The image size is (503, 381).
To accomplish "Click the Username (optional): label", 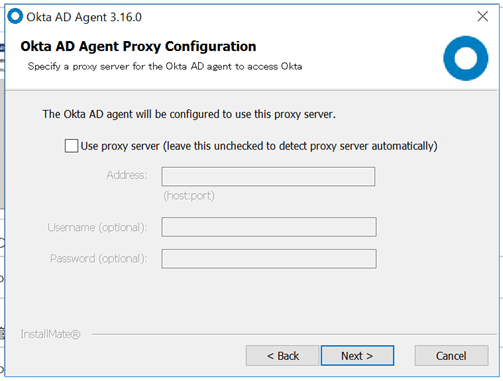I will (x=97, y=227).
